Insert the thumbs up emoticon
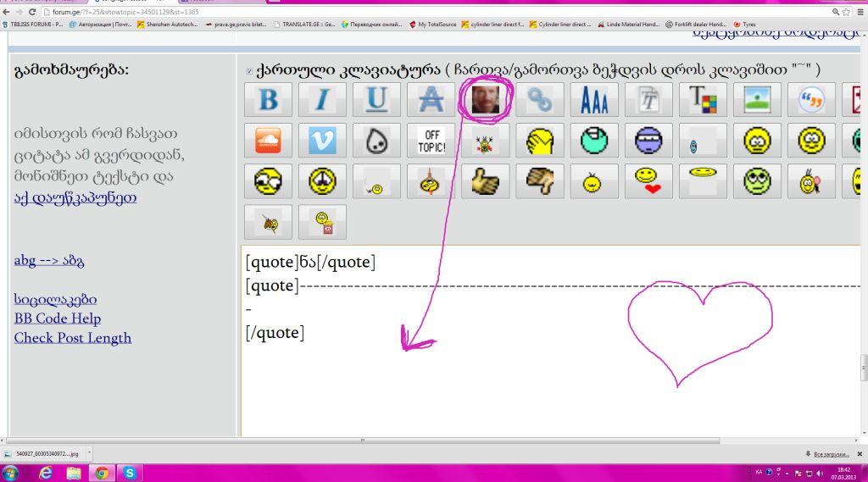 pos(485,181)
